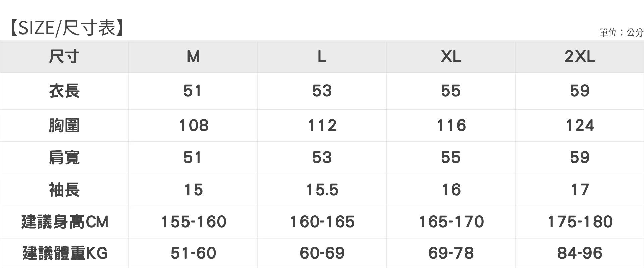Click the 尺寸 header cell
This screenshot has width=644, height=268.
(64, 56)
